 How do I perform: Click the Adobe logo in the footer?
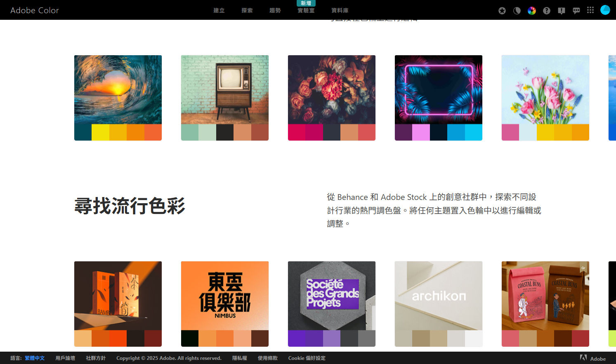tap(583, 358)
